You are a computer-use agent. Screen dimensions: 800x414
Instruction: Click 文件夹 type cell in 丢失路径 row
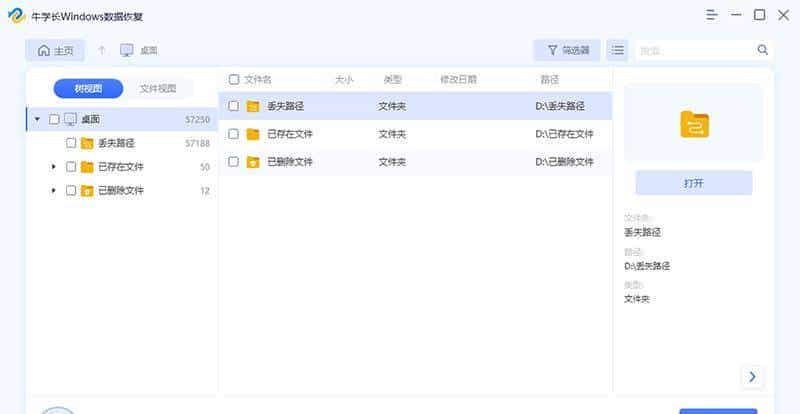[x=392, y=106]
